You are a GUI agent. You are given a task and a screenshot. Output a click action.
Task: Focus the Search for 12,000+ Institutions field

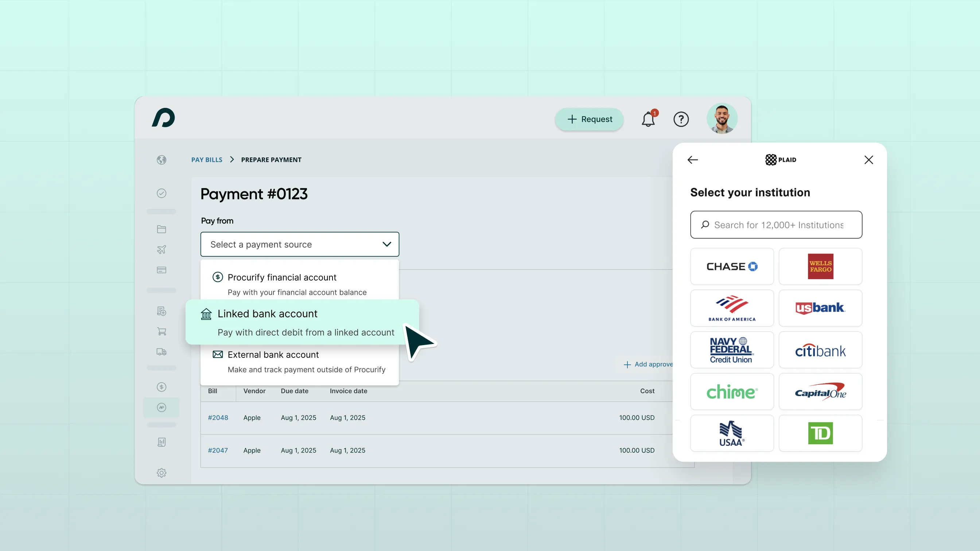tap(776, 225)
